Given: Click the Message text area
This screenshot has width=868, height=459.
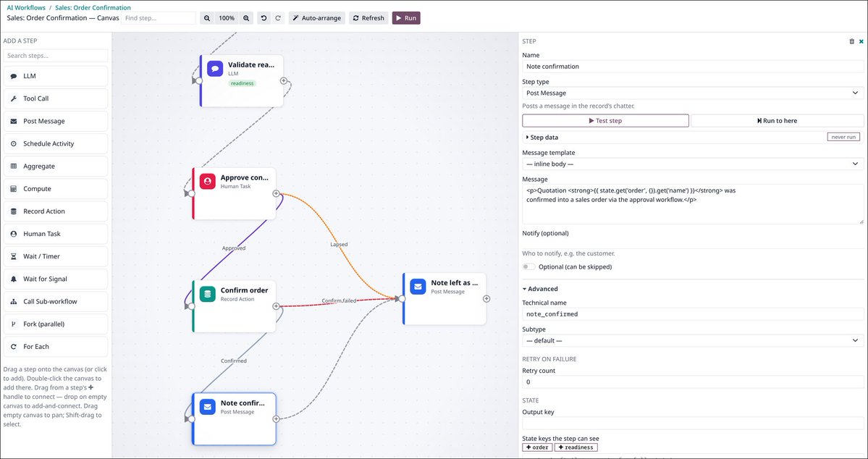Looking at the screenshot, I should [x=693, y=204].
